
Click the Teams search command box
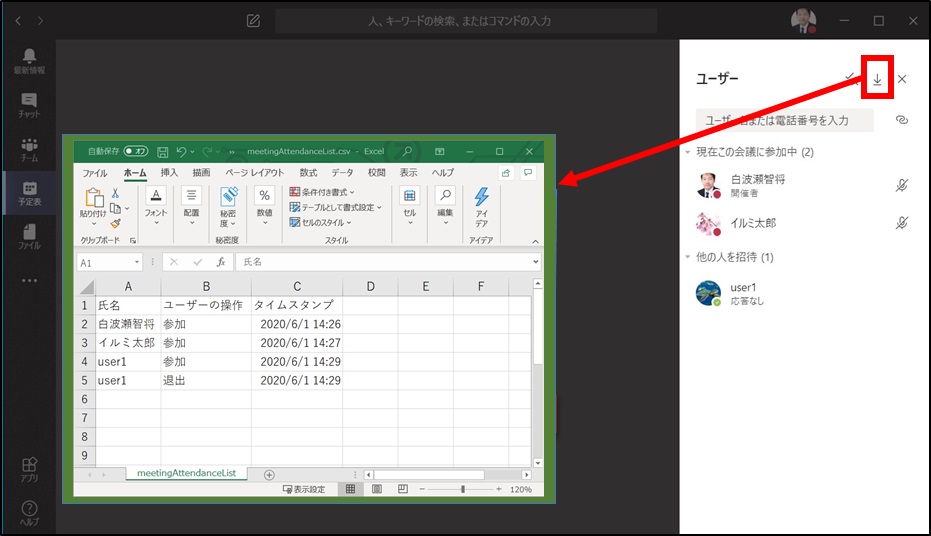tap(466, 21)
